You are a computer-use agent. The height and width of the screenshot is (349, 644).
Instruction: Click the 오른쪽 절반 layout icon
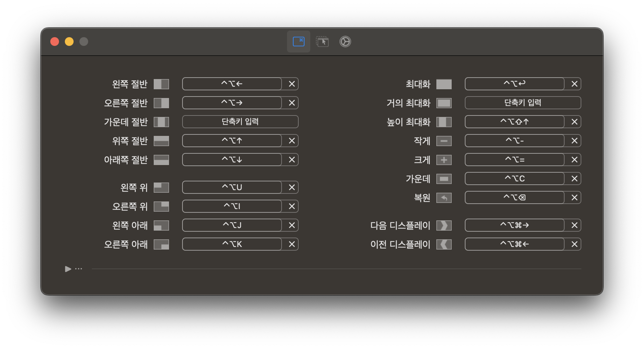[161, 103]
